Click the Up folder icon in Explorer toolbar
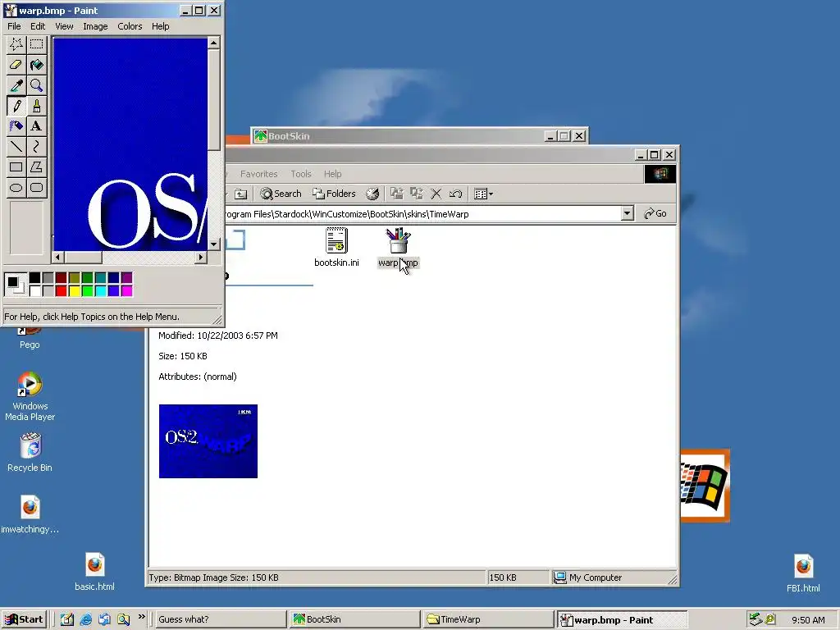This screenshot has width=840, height=630. click(241, 194)
